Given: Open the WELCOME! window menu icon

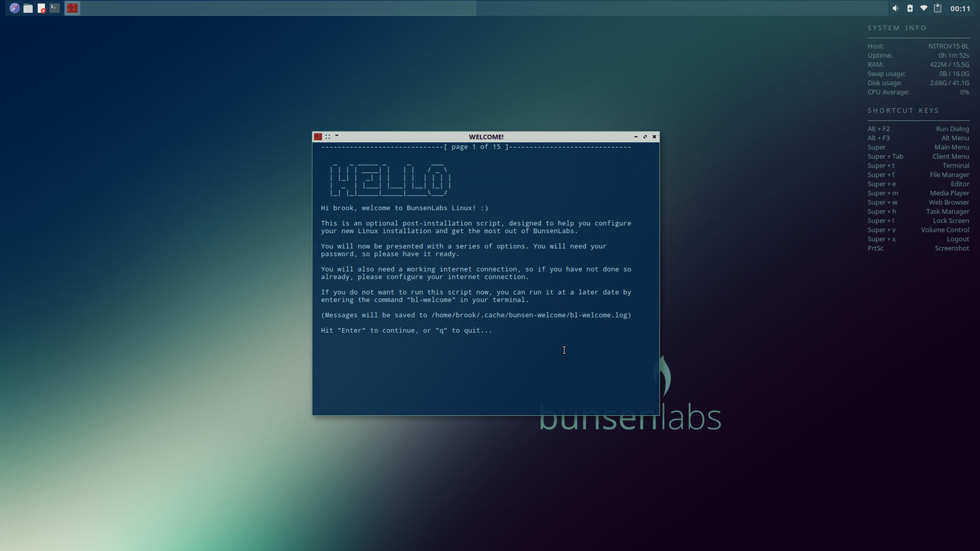Looking at the screenshot, I should click(318, 137).
